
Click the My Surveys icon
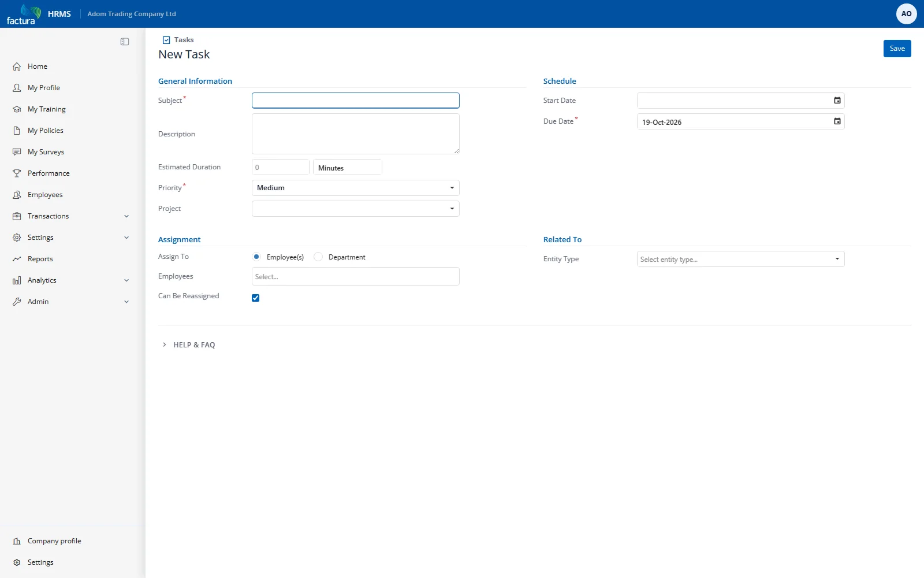click(x=17, y=152)
